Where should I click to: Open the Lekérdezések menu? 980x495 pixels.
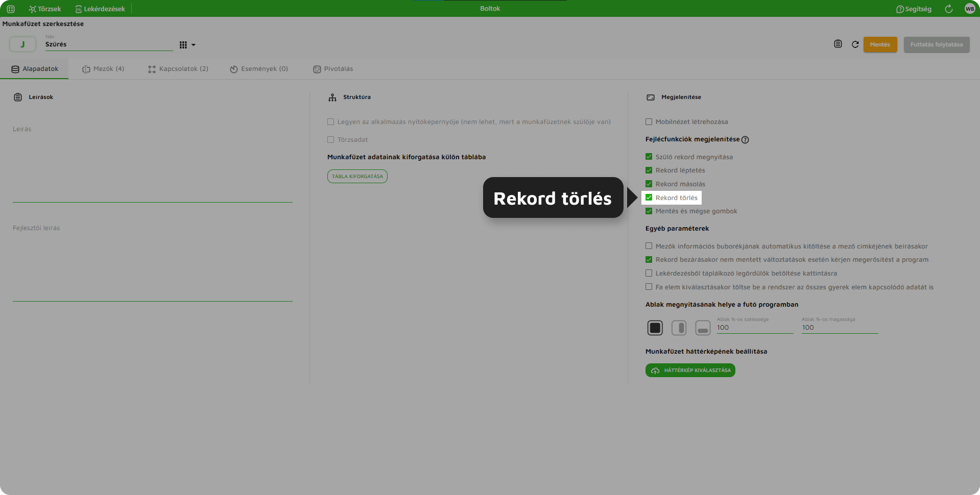pos(100,9)
